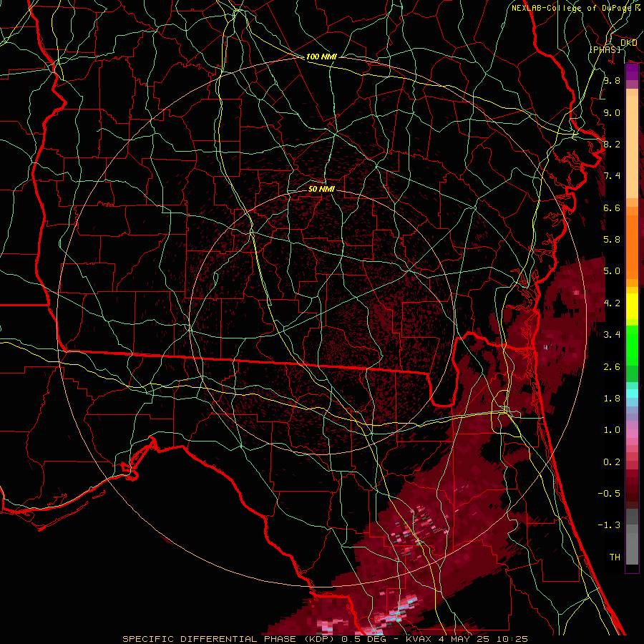Click the 0.2 value on the color scale
This screenshot has width=644, height=644.
612,462
